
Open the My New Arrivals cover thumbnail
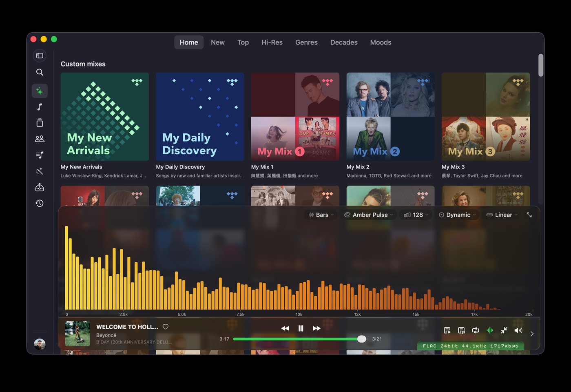tap(105, 117)
